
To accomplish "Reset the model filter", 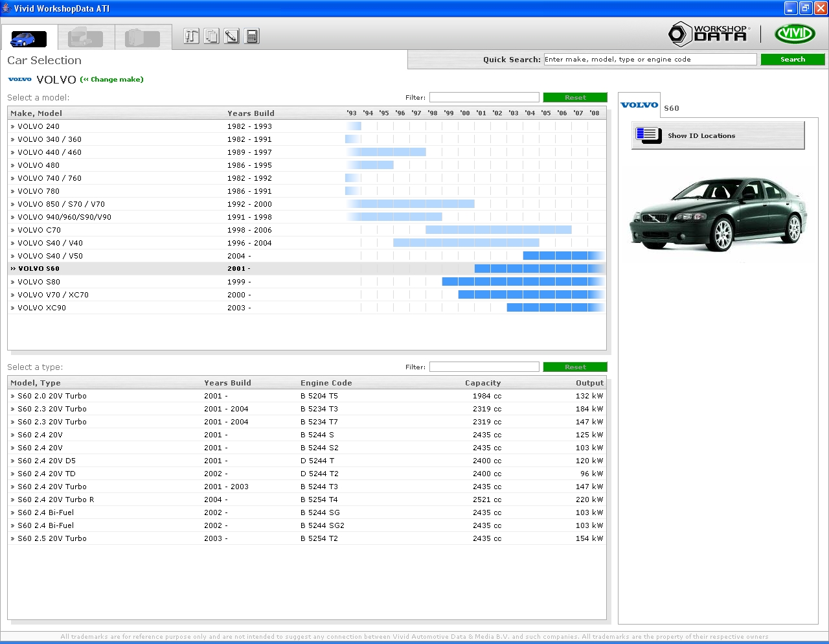I will (575, 97).
